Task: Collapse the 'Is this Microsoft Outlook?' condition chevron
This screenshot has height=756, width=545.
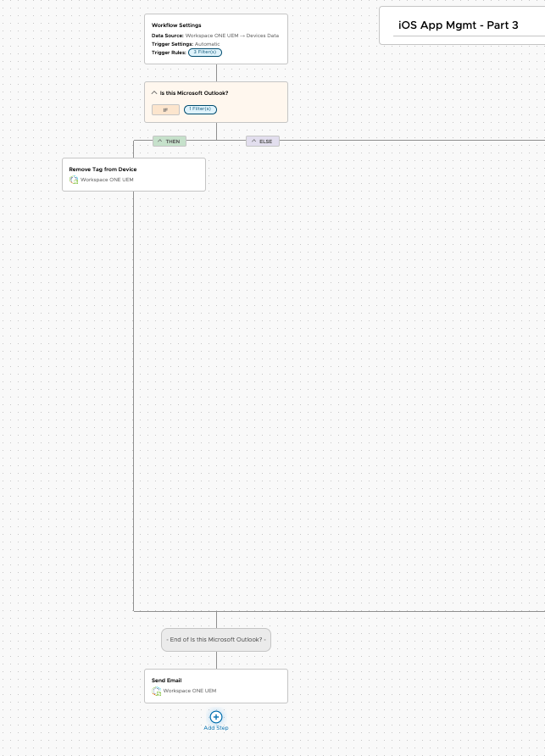Action: pyautogui.click(x=154, y=92)
